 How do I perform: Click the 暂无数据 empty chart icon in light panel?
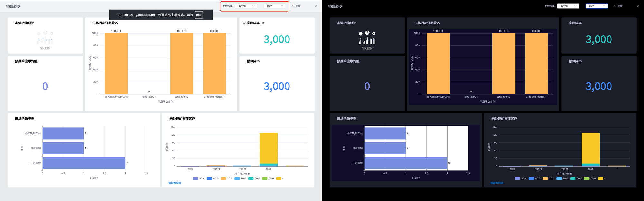click(45, 38)
